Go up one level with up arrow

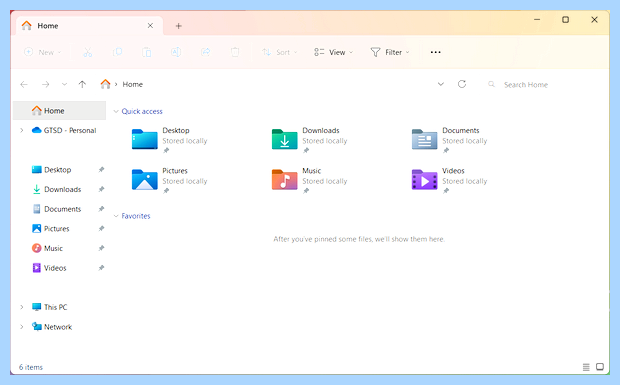click(x=82, y=84)
